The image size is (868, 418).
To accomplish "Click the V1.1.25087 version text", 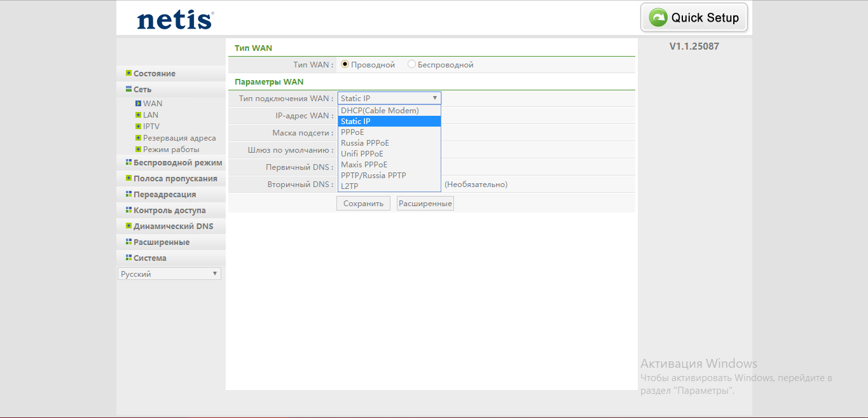I will point(694,46).
